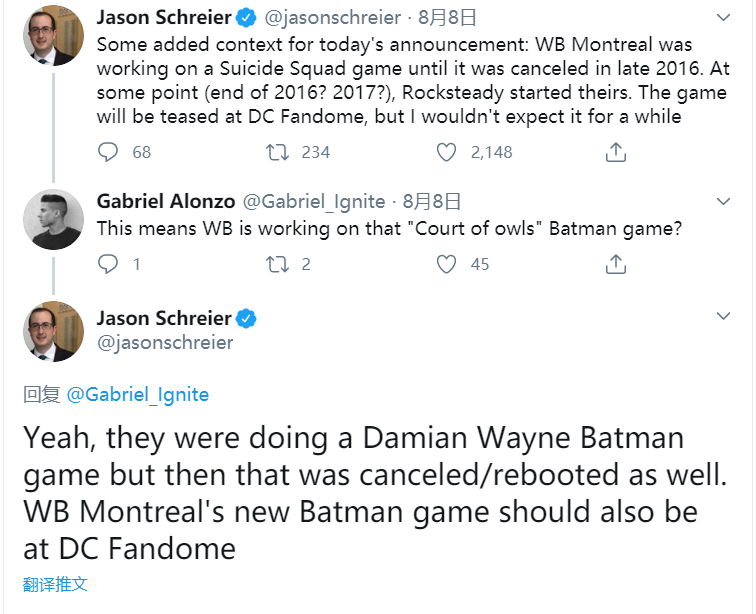The image size is (756, 614).
Task: Reply to Jason Schreier's first tweet
Action: [x=109, y=152]
